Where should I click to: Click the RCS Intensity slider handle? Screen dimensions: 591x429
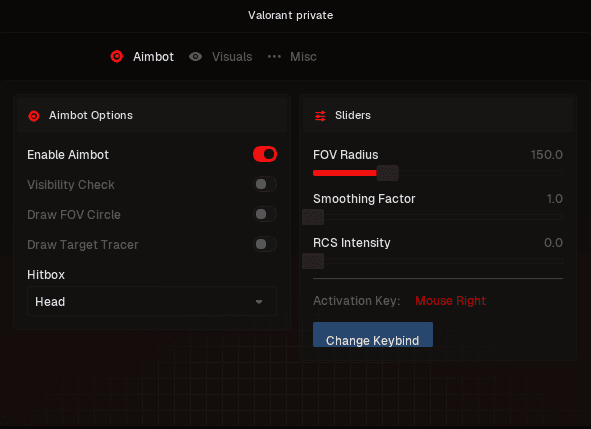click(313, 261)
